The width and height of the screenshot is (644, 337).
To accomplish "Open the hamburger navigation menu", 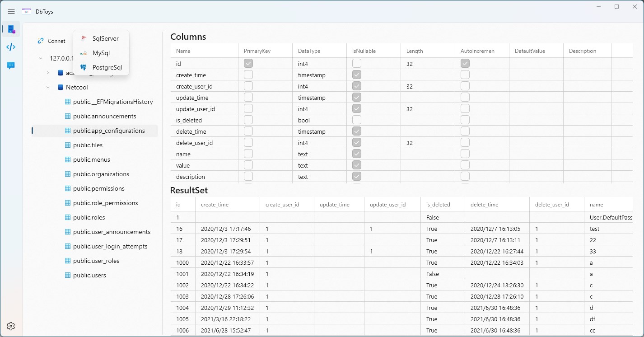I will pos(11,11).
